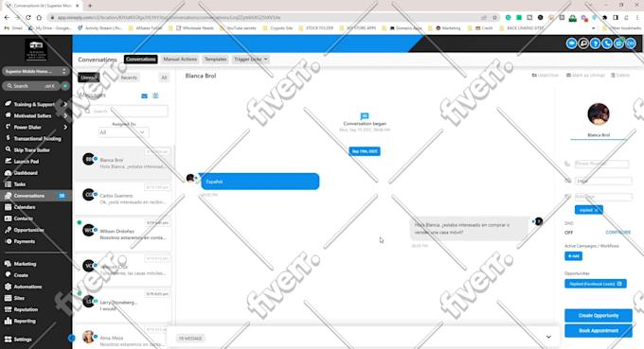
Task: Switch to the Conversations tab
Action: pyautogui.click(x=141, y=60)
